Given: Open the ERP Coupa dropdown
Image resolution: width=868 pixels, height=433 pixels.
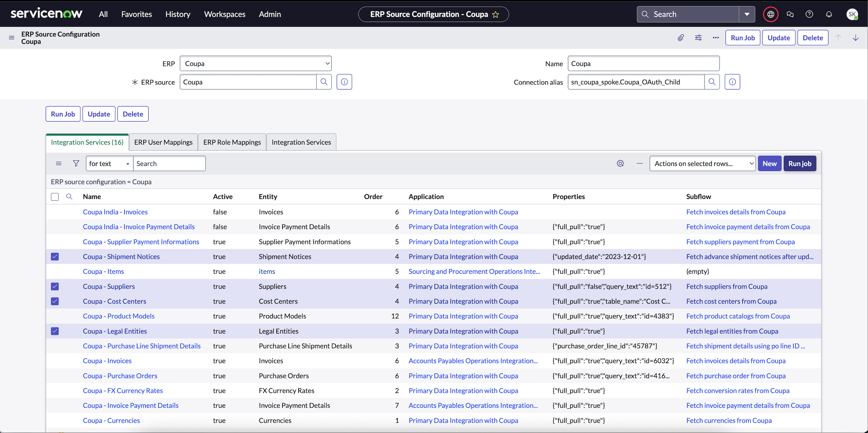Looking at the screenshot, I should (x=256, y=63).
